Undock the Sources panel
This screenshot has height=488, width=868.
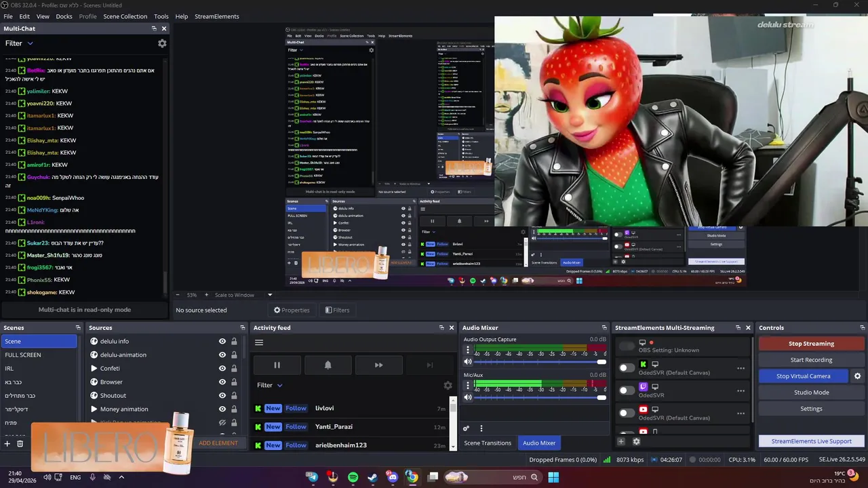pos(241,328)
